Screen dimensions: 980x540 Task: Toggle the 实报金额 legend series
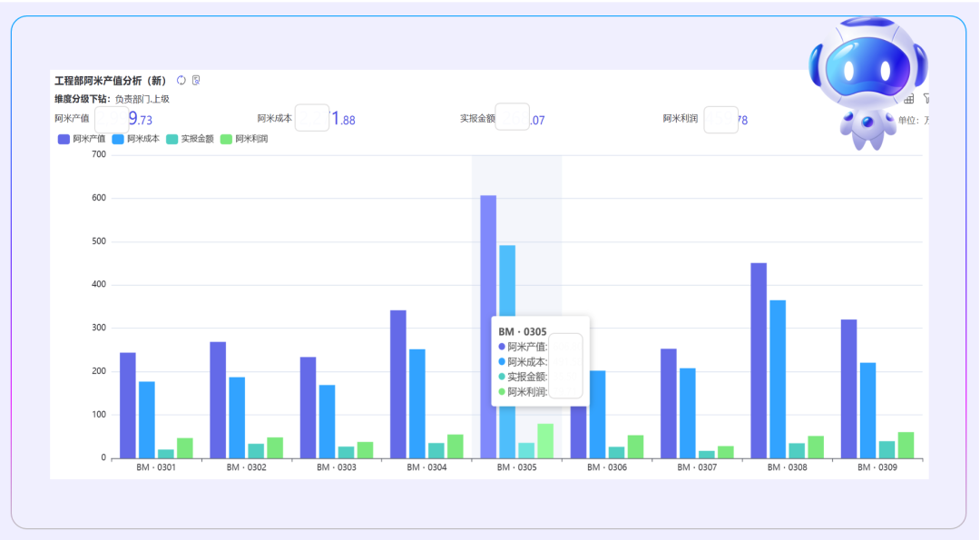pyautogui.click(x=190, y=139)
